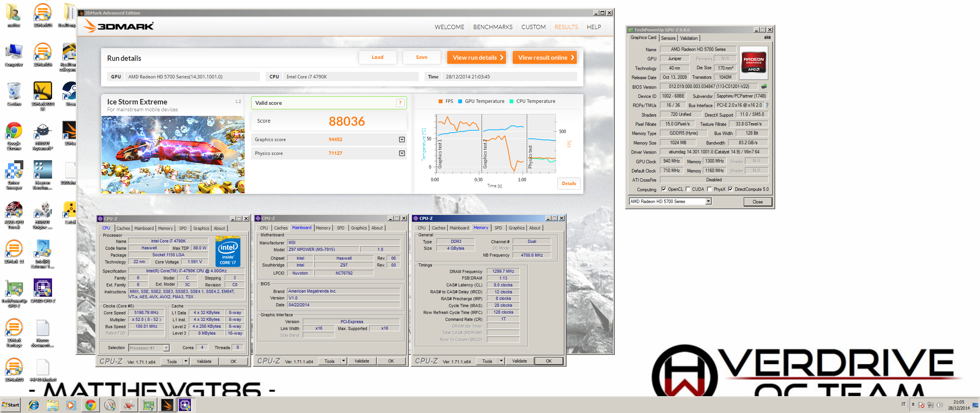Click the GPU-Z Name field AMD Radeon HD 5700
This screenshot has height=413, width=980.
(x=698, y=49)
